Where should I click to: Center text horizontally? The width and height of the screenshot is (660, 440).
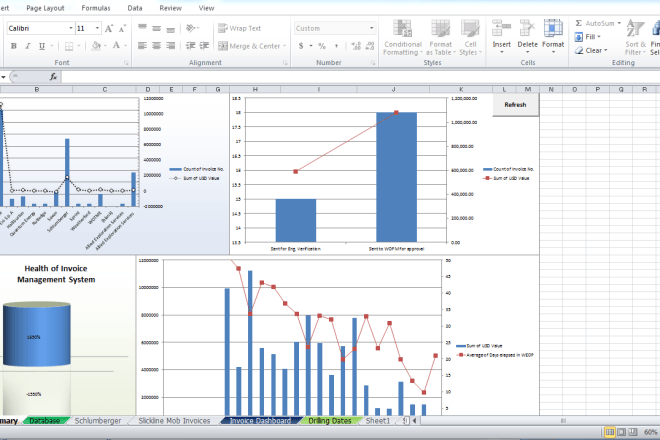coord(156,45)
